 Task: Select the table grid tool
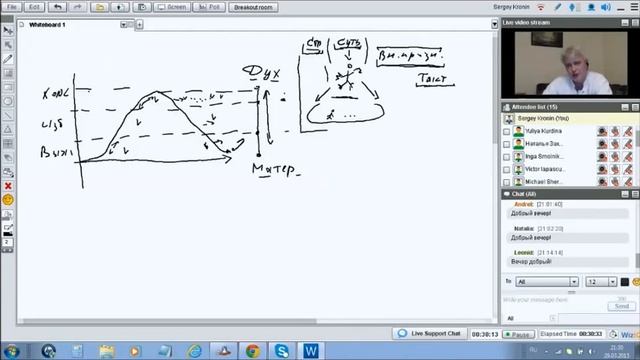point(8,144)
